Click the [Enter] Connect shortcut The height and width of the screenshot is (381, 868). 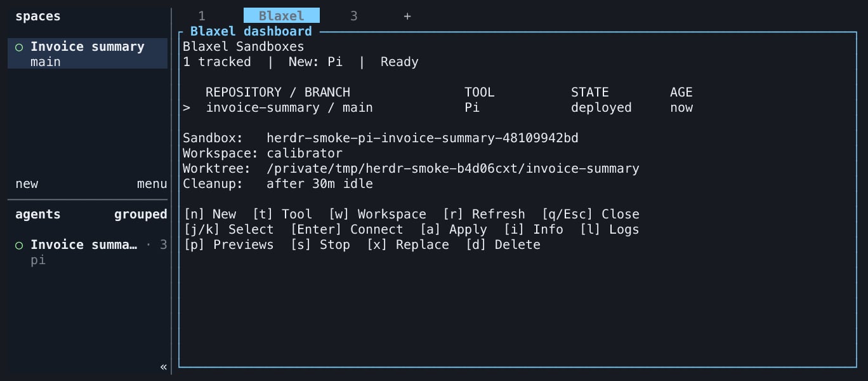(x=346, y=230)
